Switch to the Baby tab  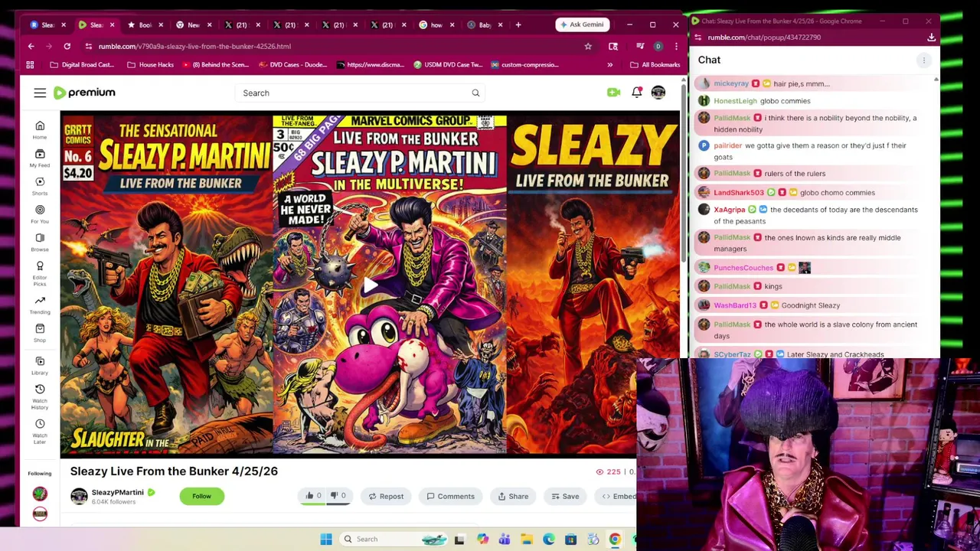click(x=485, y=24)
